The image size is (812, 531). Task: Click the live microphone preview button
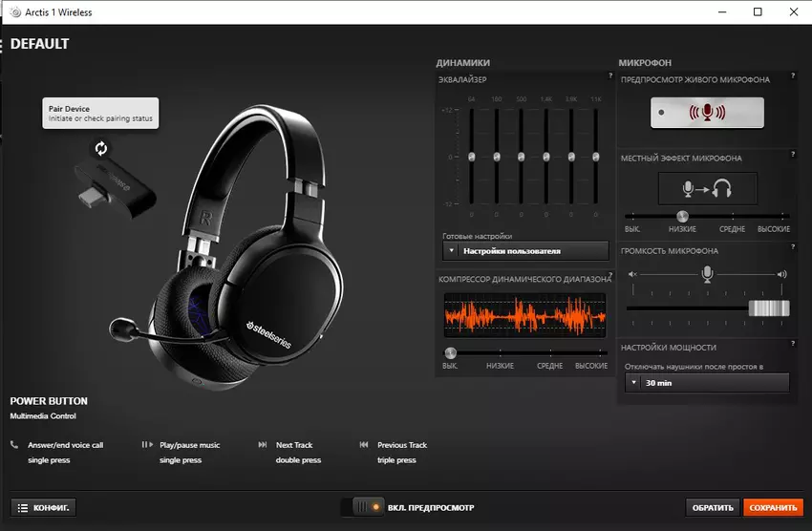708,113
